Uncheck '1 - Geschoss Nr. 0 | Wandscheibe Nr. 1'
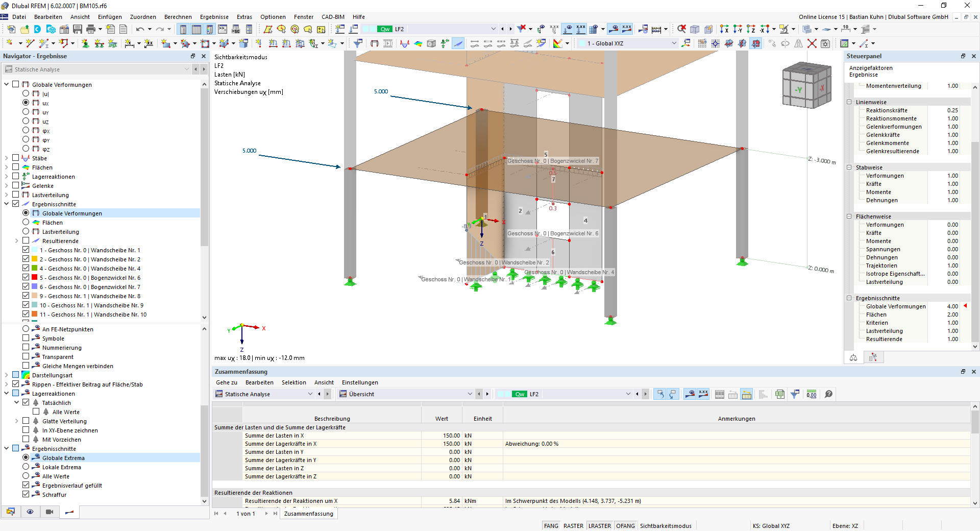Screen dimensions: 980x531 [26, 250]
